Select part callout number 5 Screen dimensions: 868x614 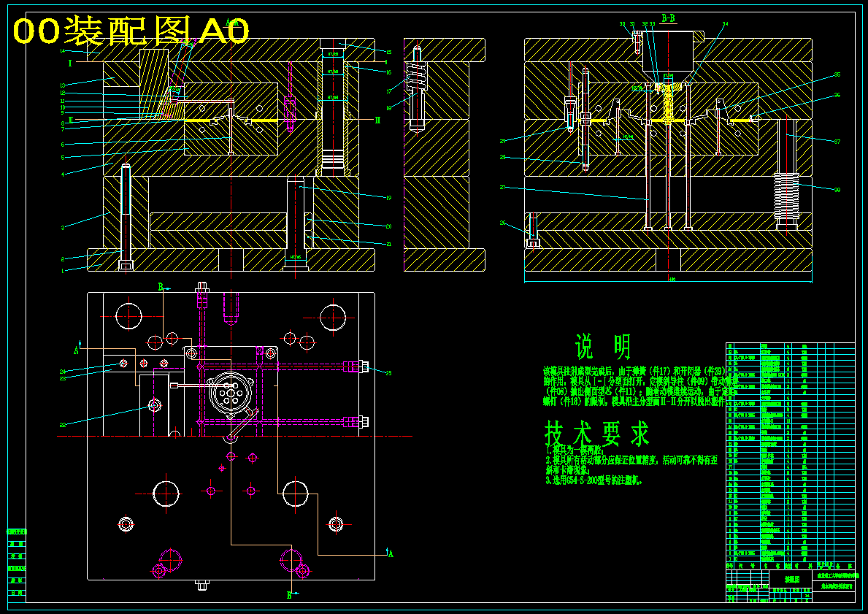point(63,158)
